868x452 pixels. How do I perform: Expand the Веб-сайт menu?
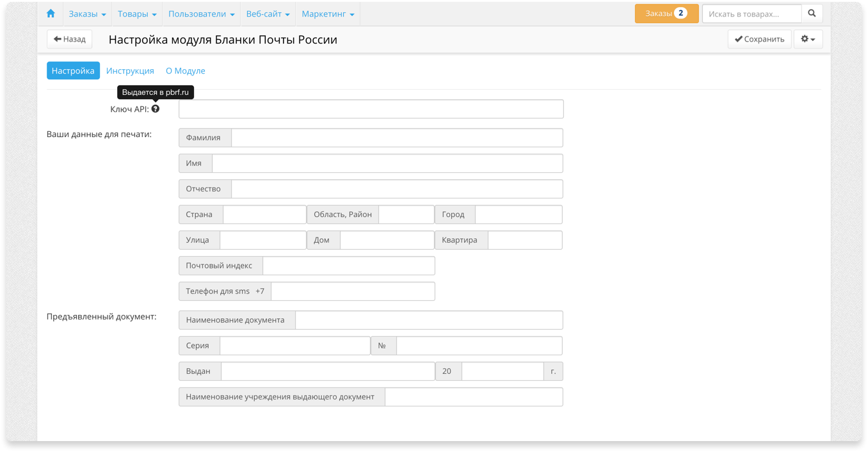[x=268, y=13]
